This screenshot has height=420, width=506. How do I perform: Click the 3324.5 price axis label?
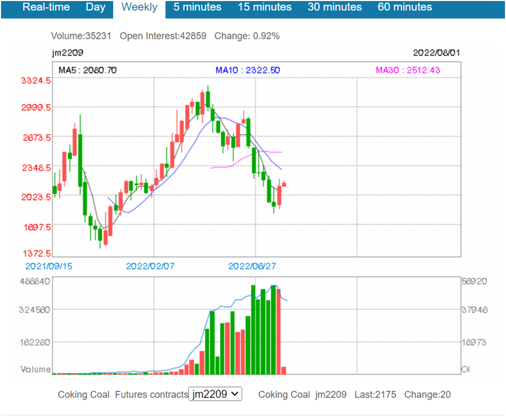[x=36, y=80]
